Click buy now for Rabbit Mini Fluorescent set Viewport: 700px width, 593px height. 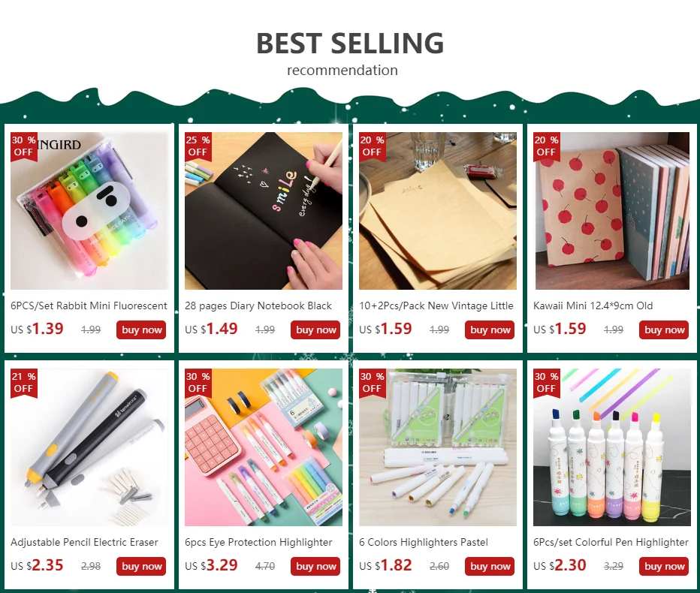(x=141, y=330)
